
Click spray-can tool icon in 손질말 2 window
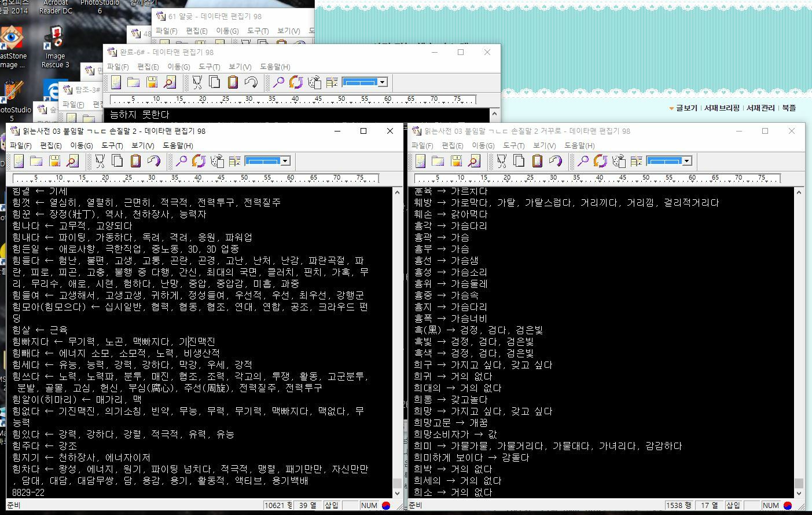pos(217,161)
